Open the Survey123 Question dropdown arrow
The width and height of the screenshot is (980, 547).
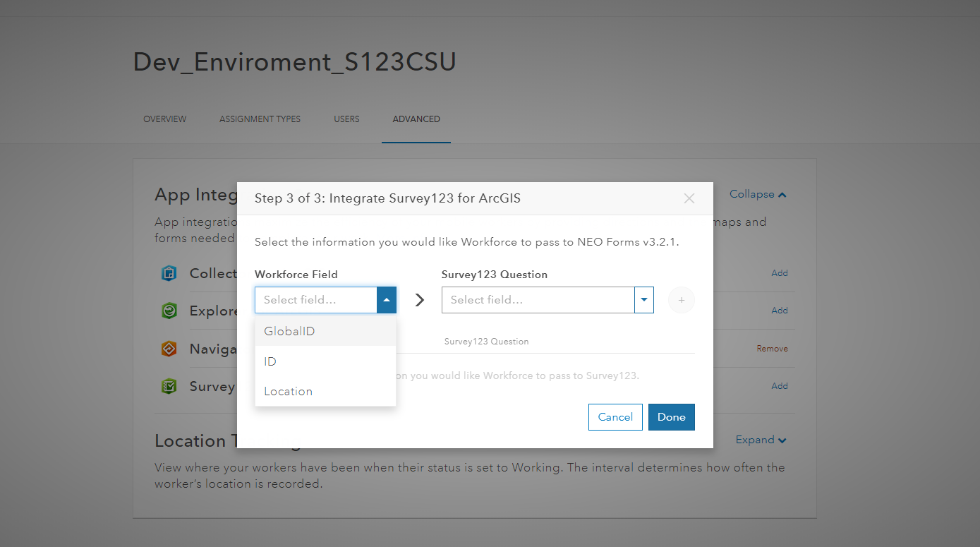point(643,300)
